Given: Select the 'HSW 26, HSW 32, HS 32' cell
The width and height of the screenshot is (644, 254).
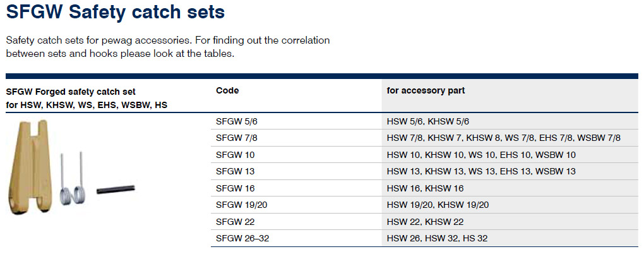Looking at the screenshot, I should [x=437, y=238].
